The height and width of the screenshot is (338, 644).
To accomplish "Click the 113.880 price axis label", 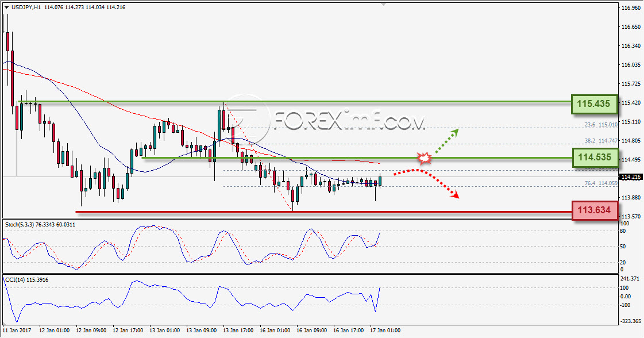I will click(x=631, y=197).
